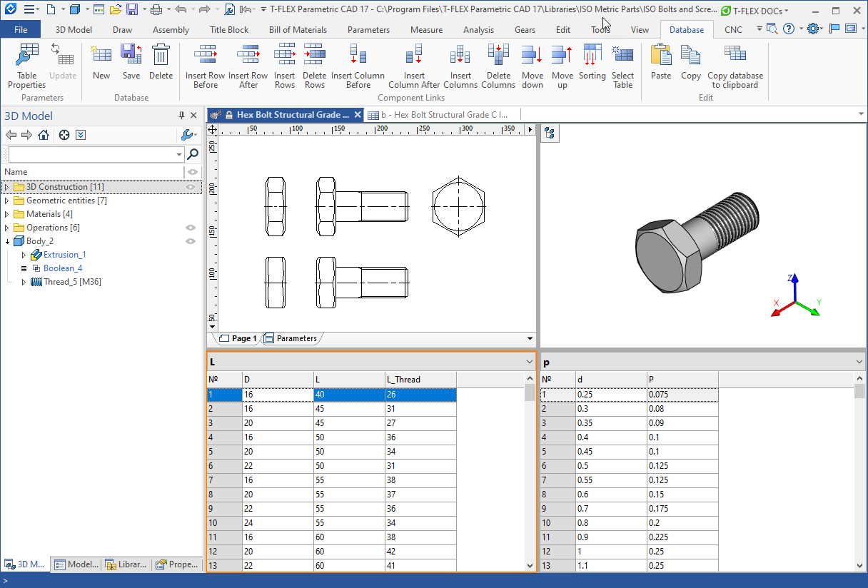
Task: Open the L database selector dropdown
Action: point(530,363)
